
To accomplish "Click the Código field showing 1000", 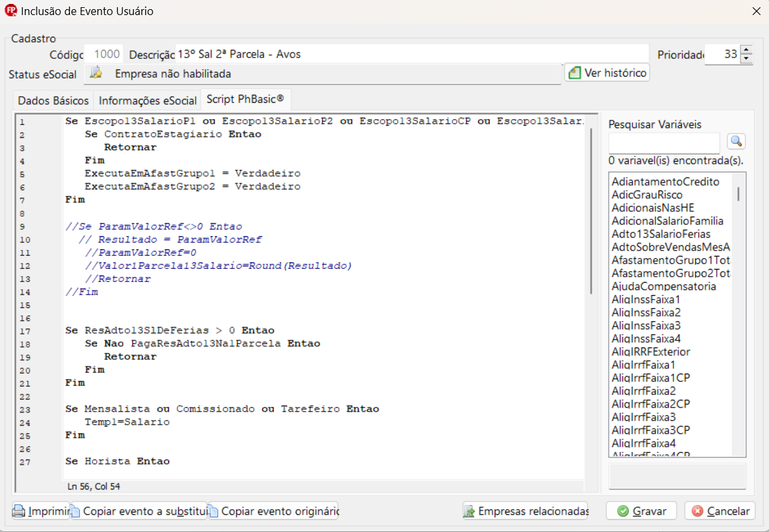I will [103, 54].
